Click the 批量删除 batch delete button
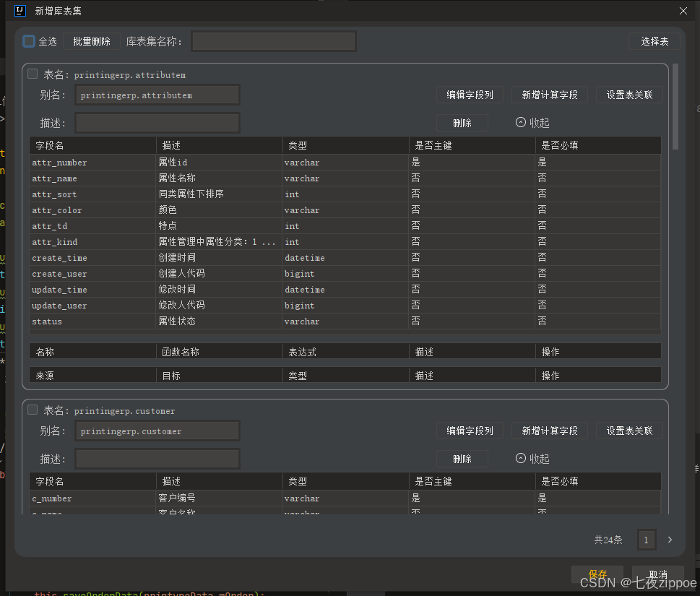The width and height of the screenshot is (700, 596). (x=90, y=41)
